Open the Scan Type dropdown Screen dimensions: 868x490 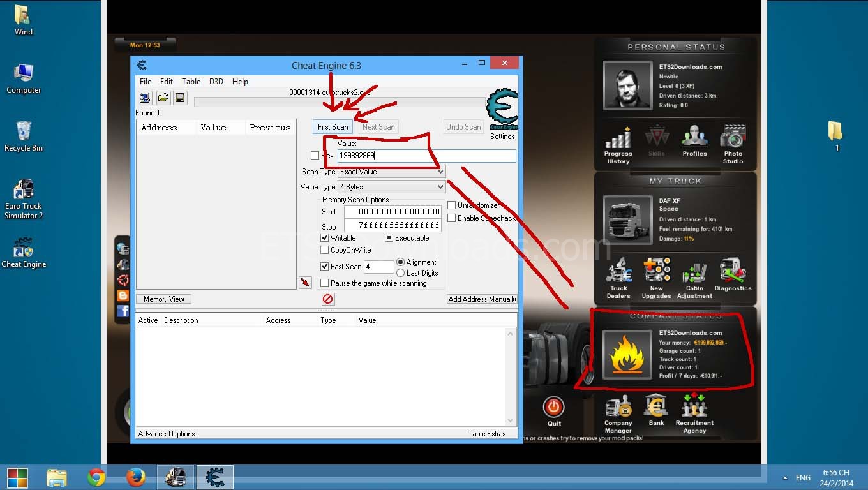tap(439, 171)
